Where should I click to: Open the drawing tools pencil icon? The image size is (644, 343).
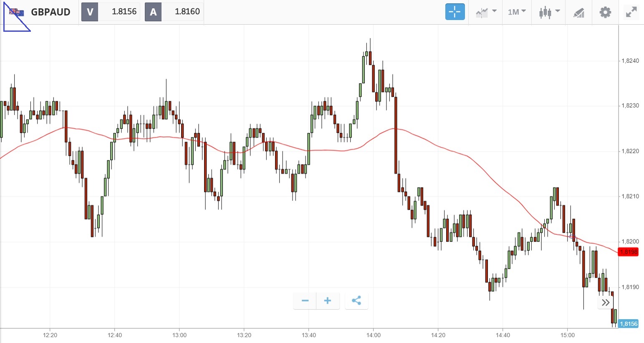579,13
